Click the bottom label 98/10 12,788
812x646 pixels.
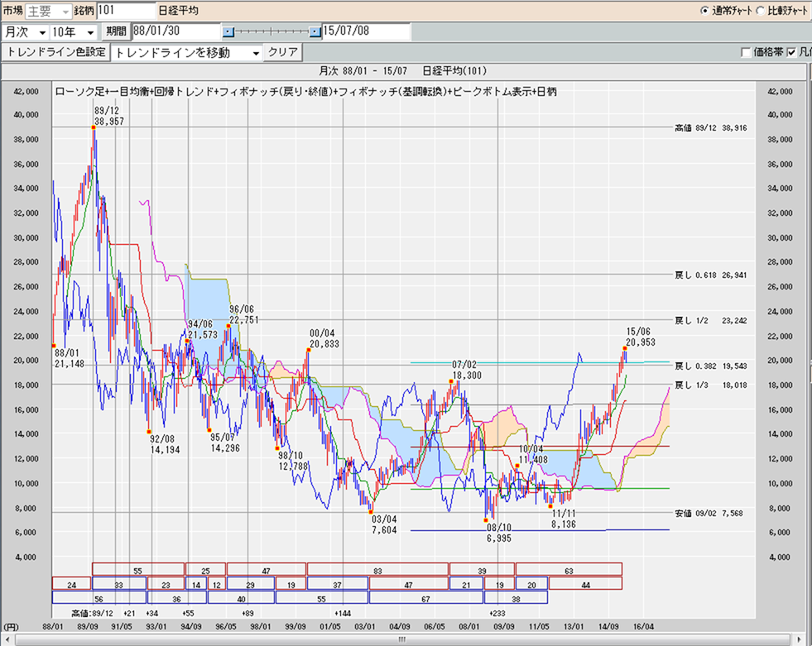point(293,461)
